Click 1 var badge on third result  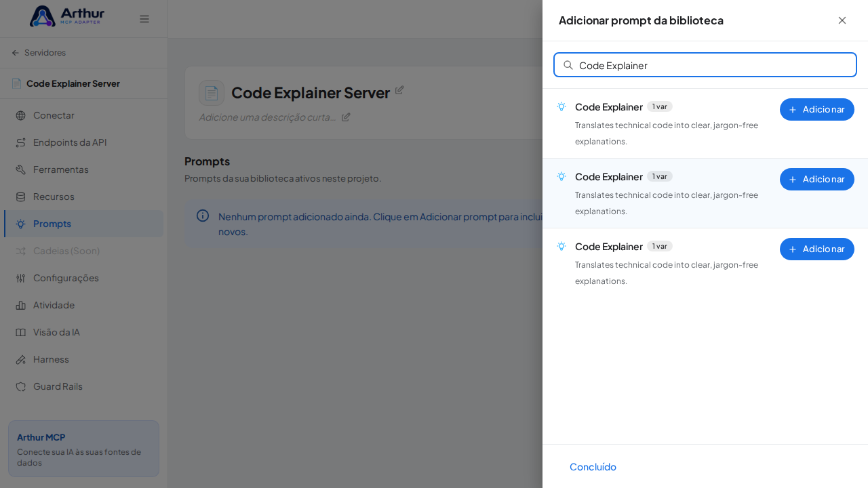[660, 246]
